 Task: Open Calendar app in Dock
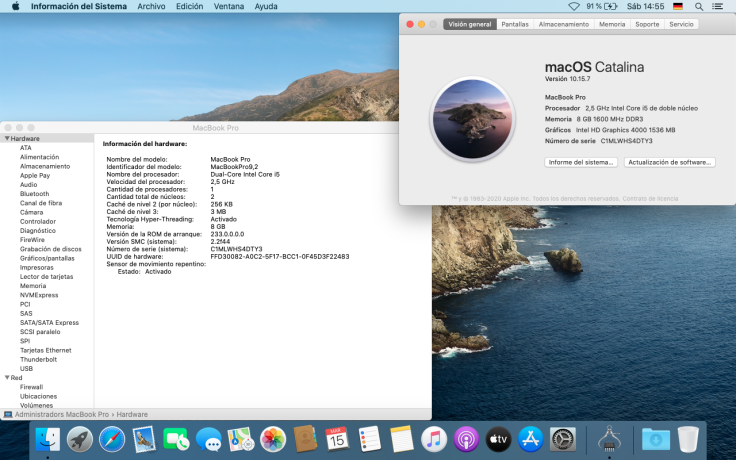click(337, 439)
